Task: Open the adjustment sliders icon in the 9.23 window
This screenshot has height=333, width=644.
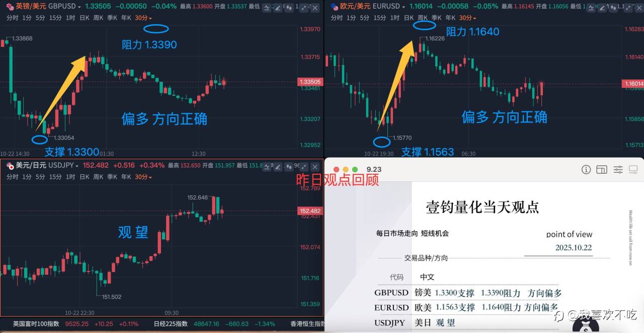Action: tap(618, 170)
